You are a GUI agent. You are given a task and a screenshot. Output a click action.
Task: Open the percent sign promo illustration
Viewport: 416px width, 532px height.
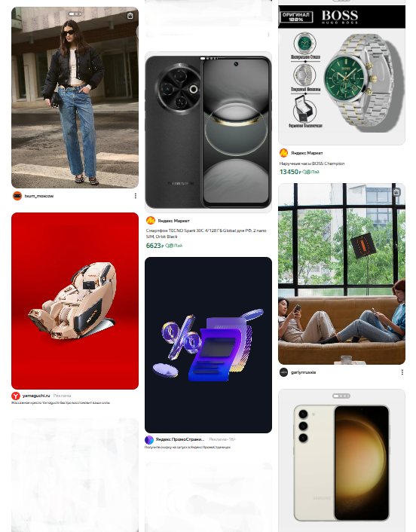point(208,344)
